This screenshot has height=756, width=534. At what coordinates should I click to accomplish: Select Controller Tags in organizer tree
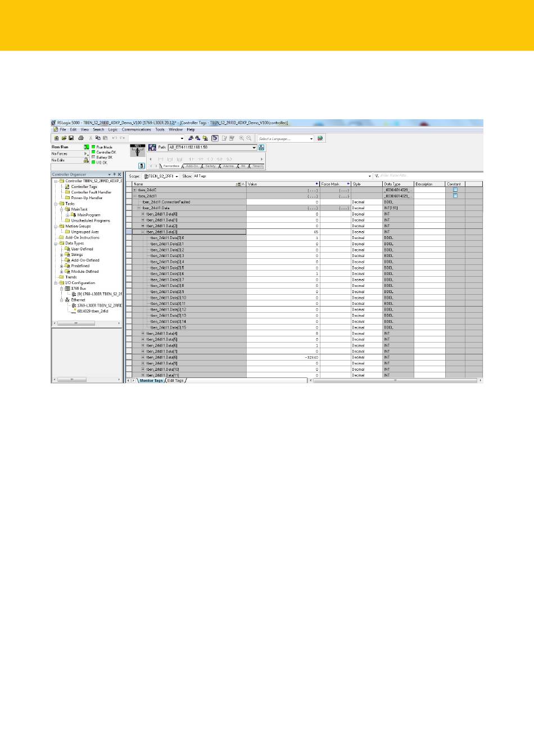tap(84, 187)
